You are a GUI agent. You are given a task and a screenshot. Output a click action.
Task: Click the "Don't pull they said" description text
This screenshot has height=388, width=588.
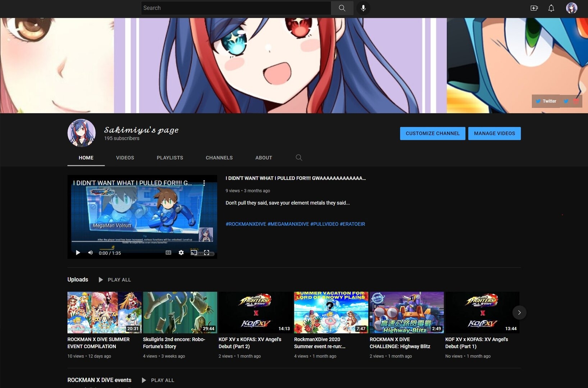288,203
